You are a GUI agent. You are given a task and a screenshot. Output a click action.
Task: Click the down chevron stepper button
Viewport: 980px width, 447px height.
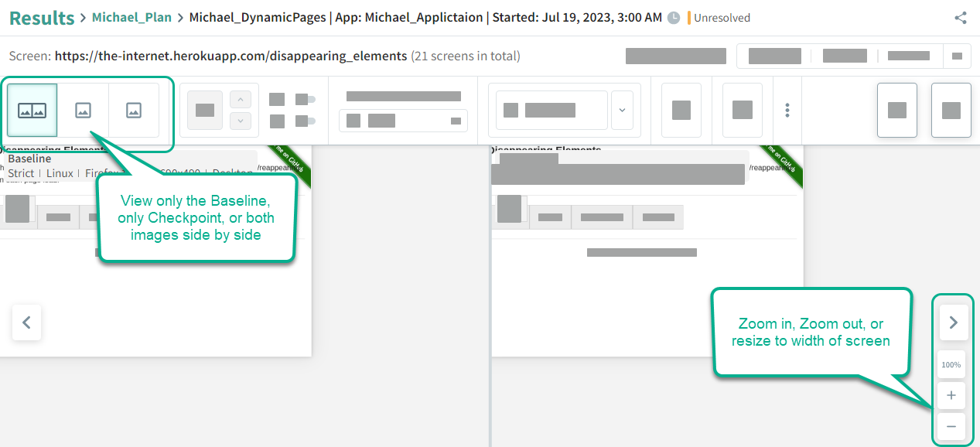[241, 121]
